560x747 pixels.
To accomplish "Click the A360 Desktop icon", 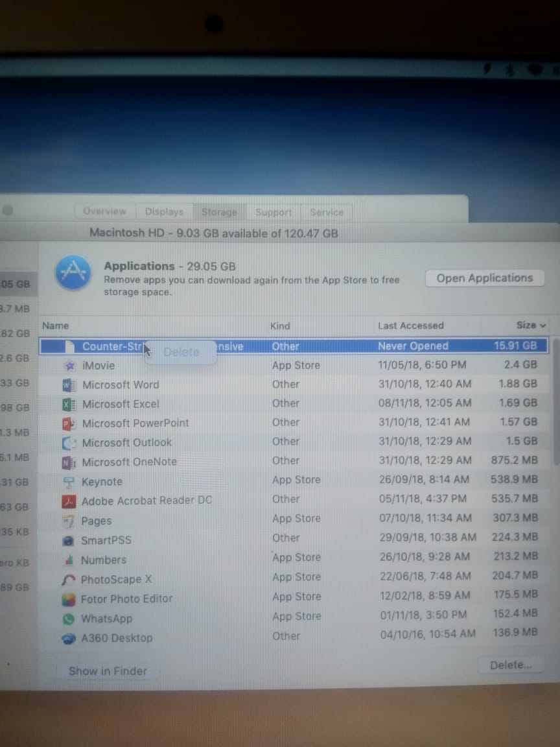I will [69, 638].
